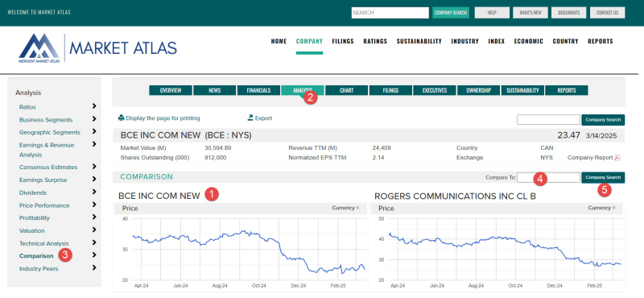Open the Industry menu
This screenshot has height=298, width=644.
pyautogui.click(x=465, y=41)
